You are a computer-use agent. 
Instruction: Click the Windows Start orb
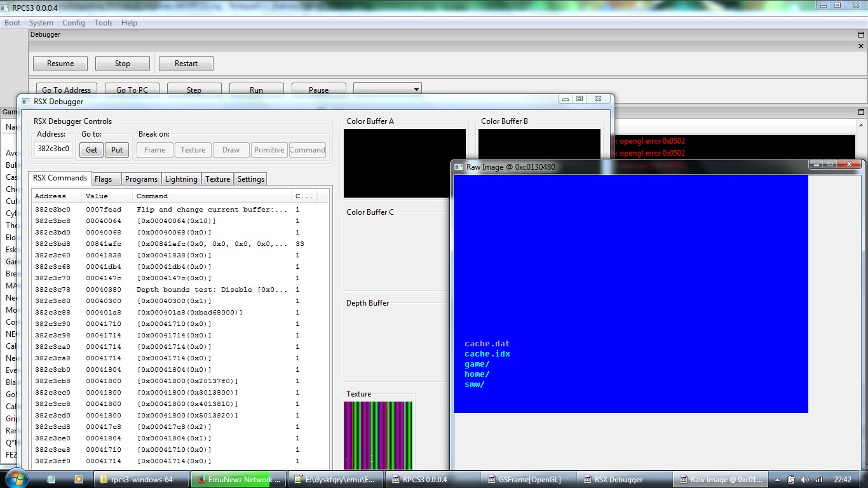pyautogui.click(x=14, y=478)
